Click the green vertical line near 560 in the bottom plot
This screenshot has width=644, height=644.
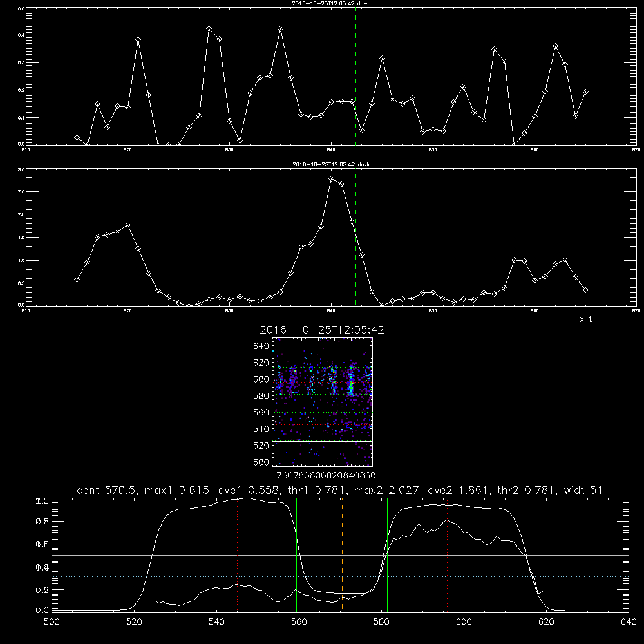296,554
